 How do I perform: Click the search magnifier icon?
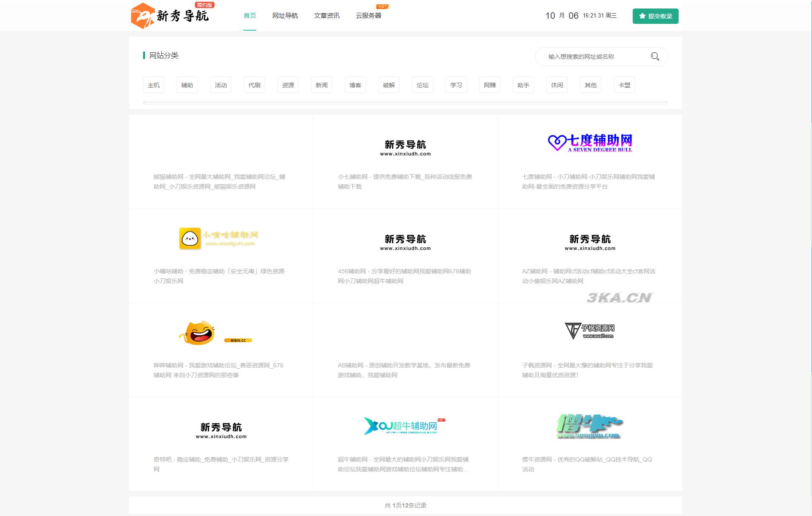[655, 56]
